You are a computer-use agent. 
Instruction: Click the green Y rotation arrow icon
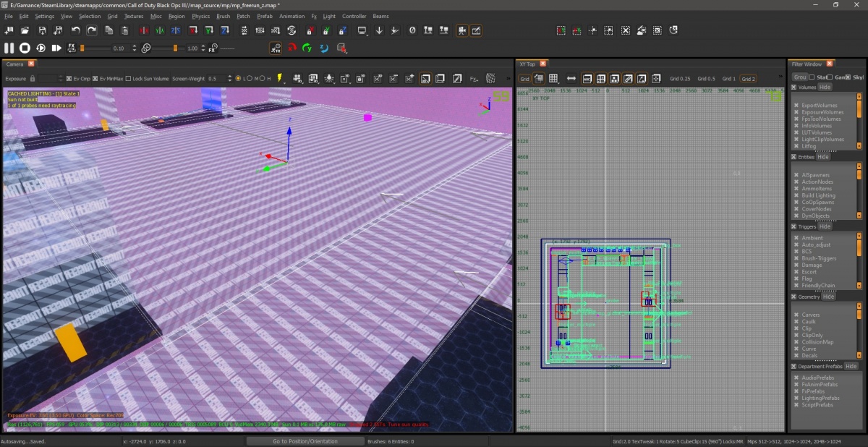pyautogui.click(x=307, y=48)
